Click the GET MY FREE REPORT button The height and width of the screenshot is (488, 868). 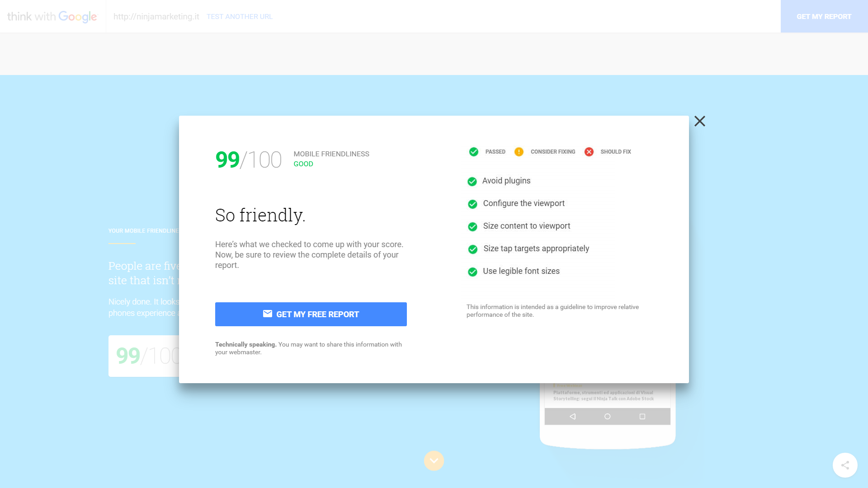pyautogui.click(x=311, y=314)
